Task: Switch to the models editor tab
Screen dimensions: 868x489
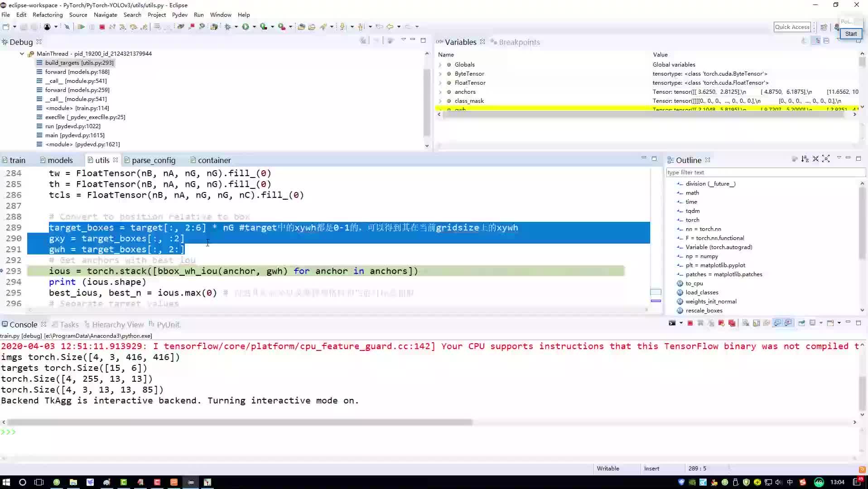Action: click(56, 160)
